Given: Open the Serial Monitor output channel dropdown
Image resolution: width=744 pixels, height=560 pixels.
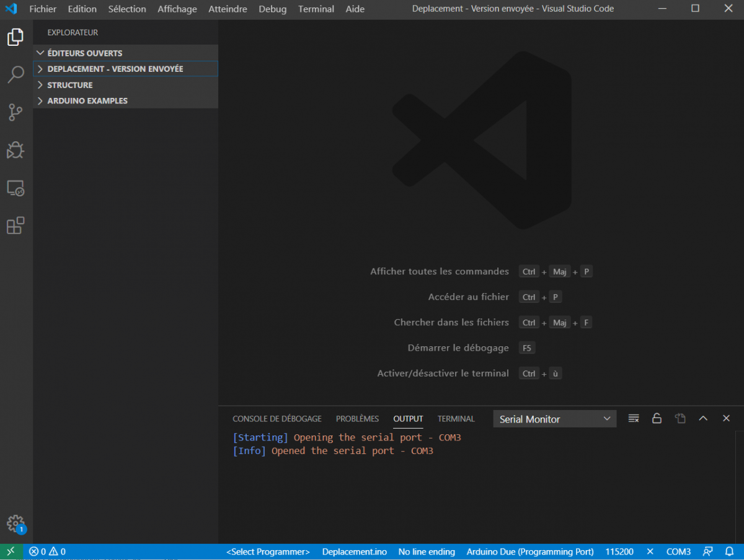Looking at the screenshot, I should point(555,419).
